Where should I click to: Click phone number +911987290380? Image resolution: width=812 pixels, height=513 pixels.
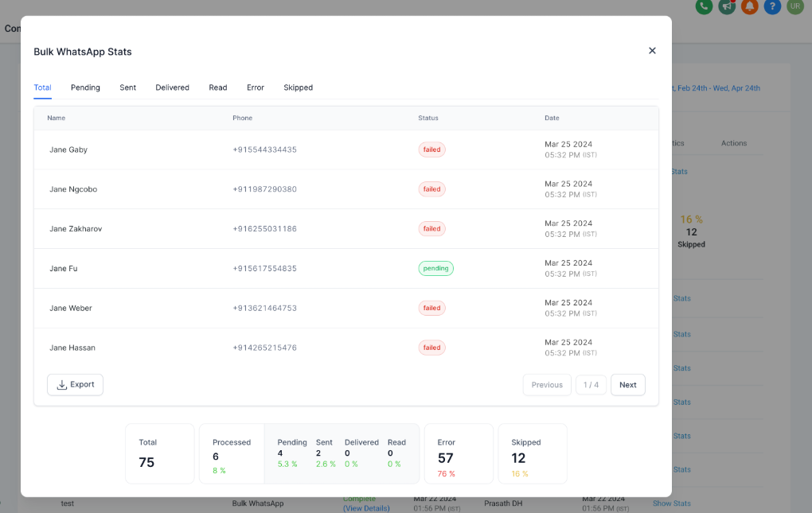pyautogui.click(x=264, y=189)
